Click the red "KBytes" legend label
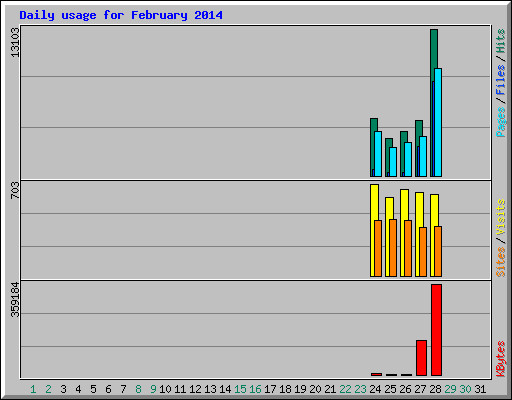This screenshot has width=512, height=400. pos(500,359)
